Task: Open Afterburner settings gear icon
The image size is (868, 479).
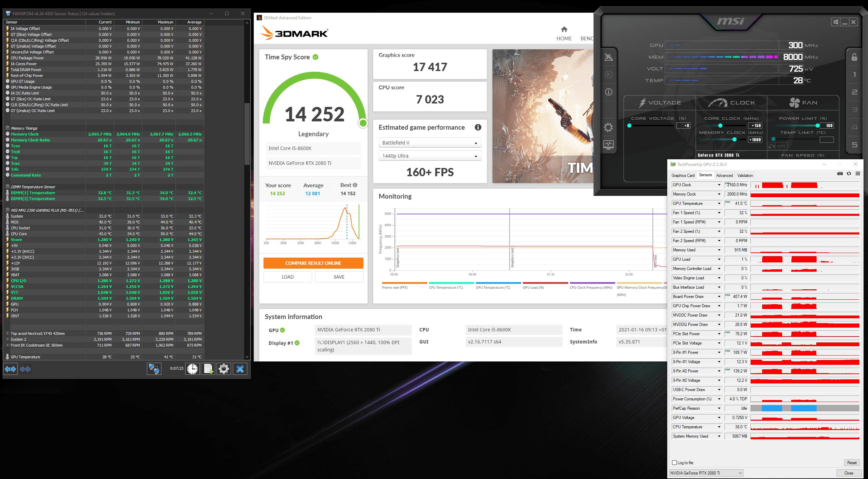Action: pos(609,128)
